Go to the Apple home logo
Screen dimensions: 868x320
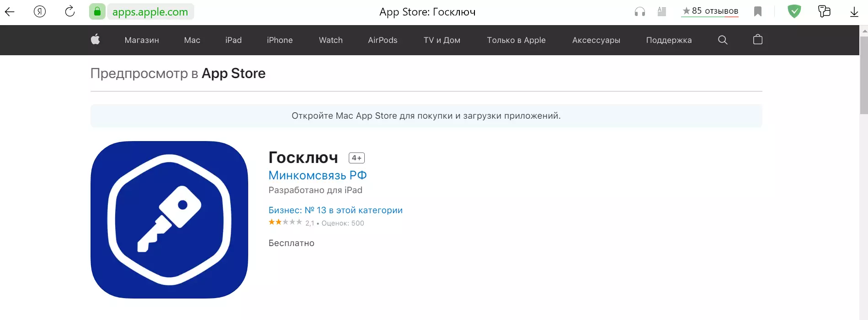pyautogui.click(x=95, y=40)
